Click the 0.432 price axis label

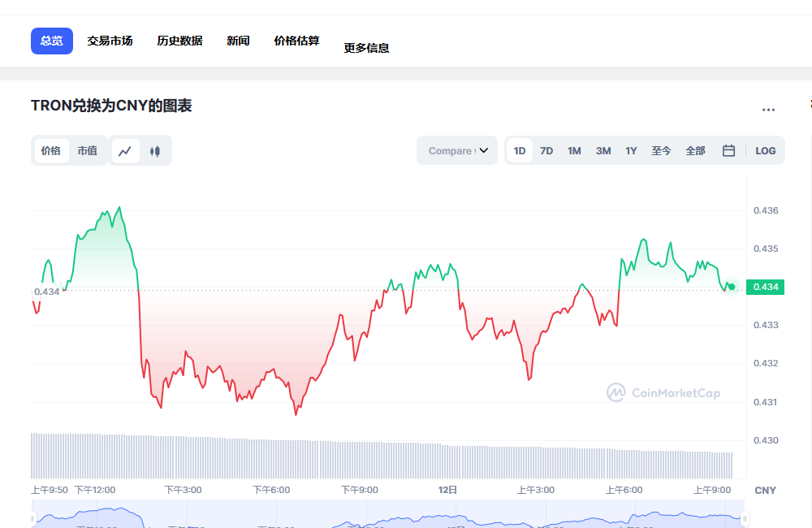click(x=766, y=363)
